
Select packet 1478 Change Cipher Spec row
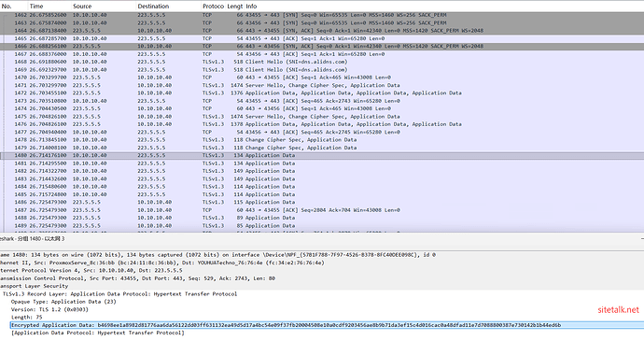(x=322, y=140)
